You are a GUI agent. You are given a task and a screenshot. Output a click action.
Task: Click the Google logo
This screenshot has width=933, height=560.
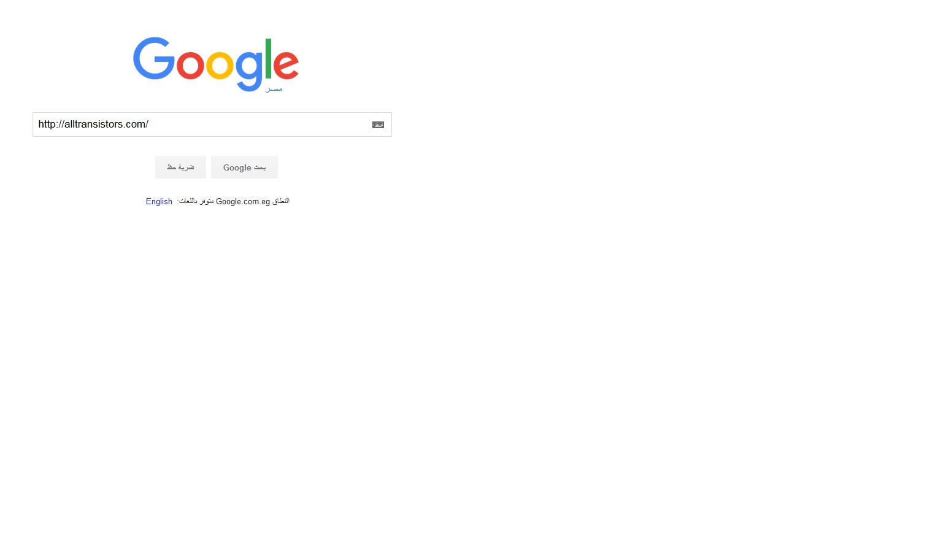pyautogui.click(x=216, y=64)
